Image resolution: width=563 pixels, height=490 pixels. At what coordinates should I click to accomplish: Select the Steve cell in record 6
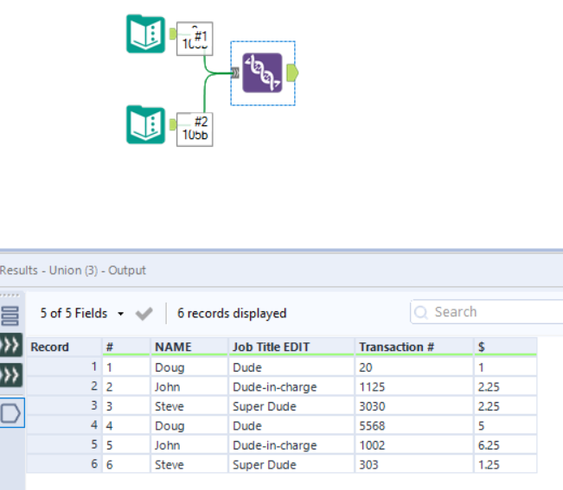189,465
